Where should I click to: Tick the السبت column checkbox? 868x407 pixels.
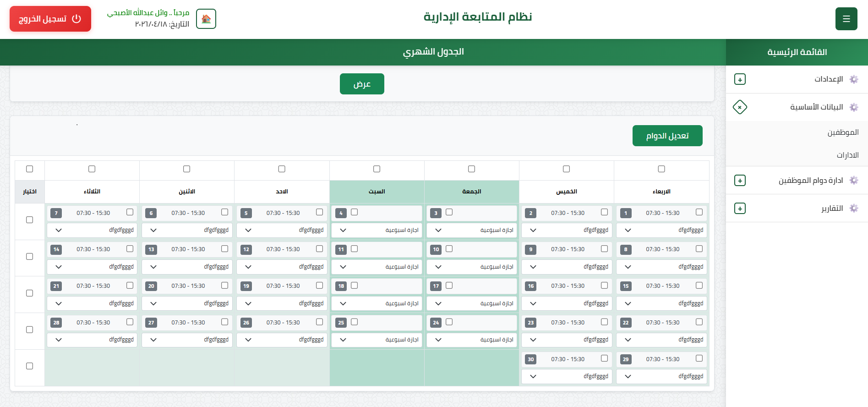tap(377, 169)
